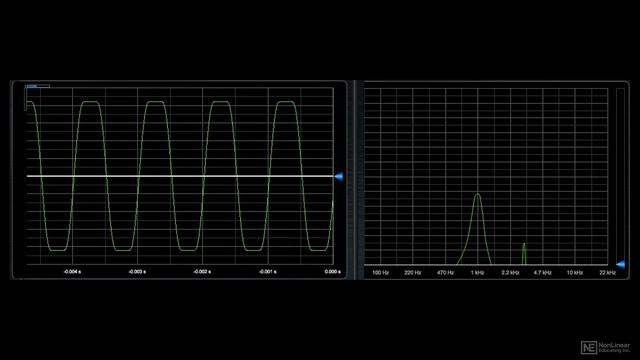Screen dimensions: 640x360
Task: Click the small blue tab atop oscilloscope
Action: (31, 86)
